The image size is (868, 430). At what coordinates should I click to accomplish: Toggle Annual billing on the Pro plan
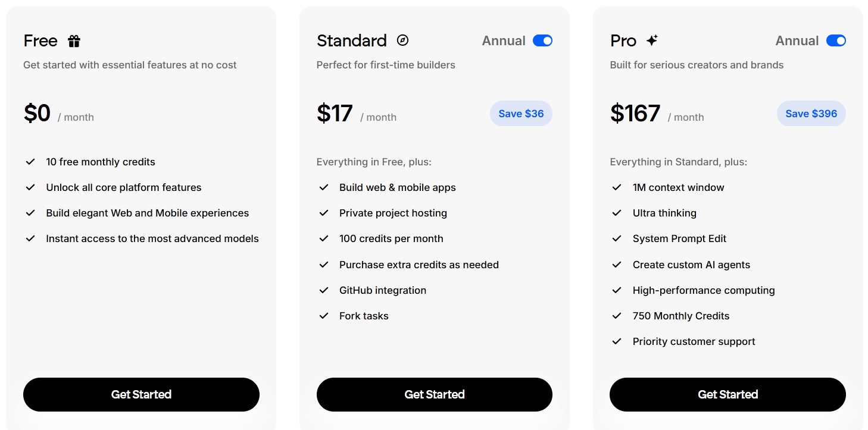pos(836,40)
